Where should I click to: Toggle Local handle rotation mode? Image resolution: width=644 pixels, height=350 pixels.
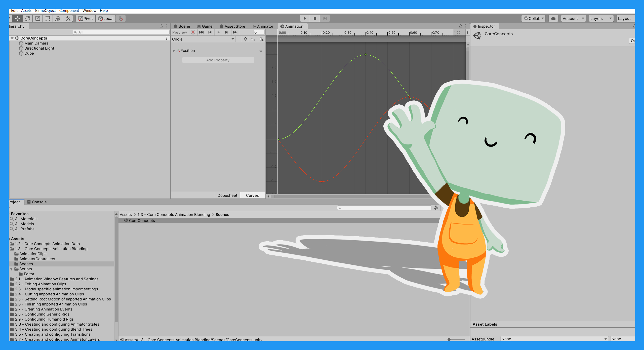click(105, 18)
